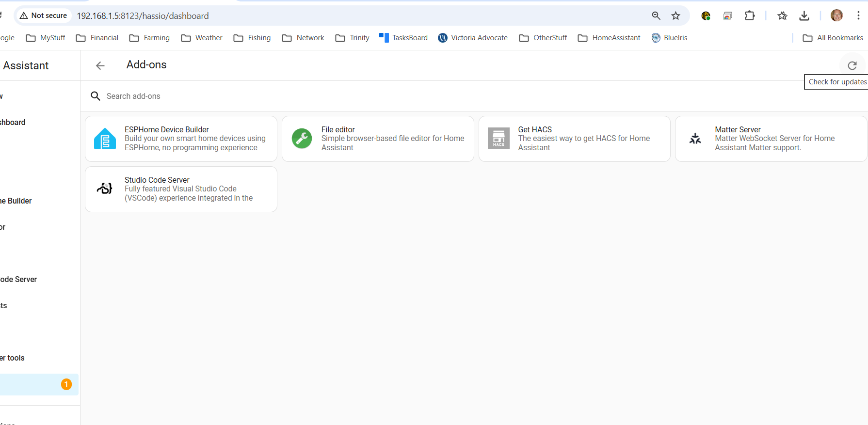Viewport: 868px width, 425px height.
Task: Open the HomeAssistant bookmarks folder
Action: coord(609,38)
